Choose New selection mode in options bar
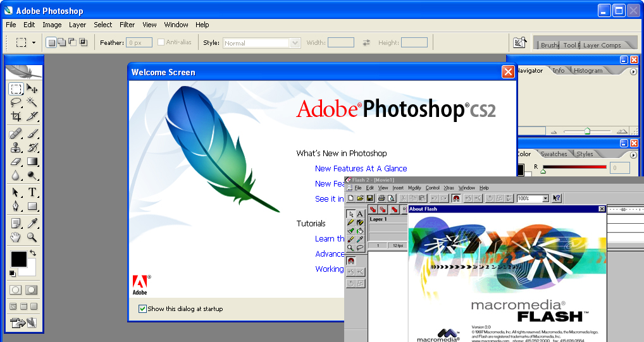 coord(51,42)
